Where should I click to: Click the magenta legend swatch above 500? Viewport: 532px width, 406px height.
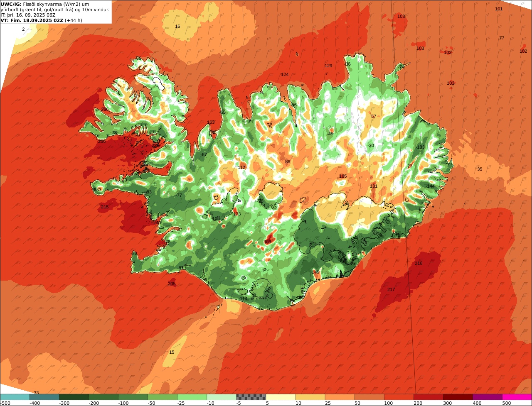point(517,397)
